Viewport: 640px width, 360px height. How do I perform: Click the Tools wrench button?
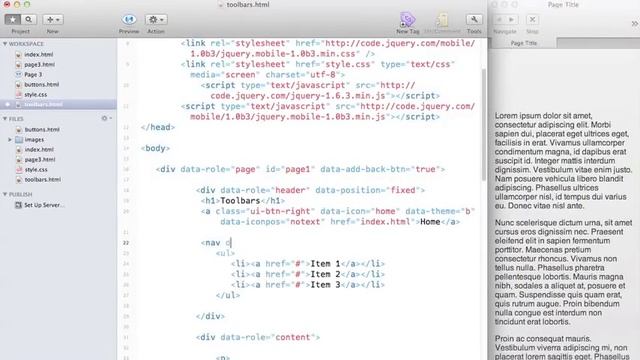point(474,19)
